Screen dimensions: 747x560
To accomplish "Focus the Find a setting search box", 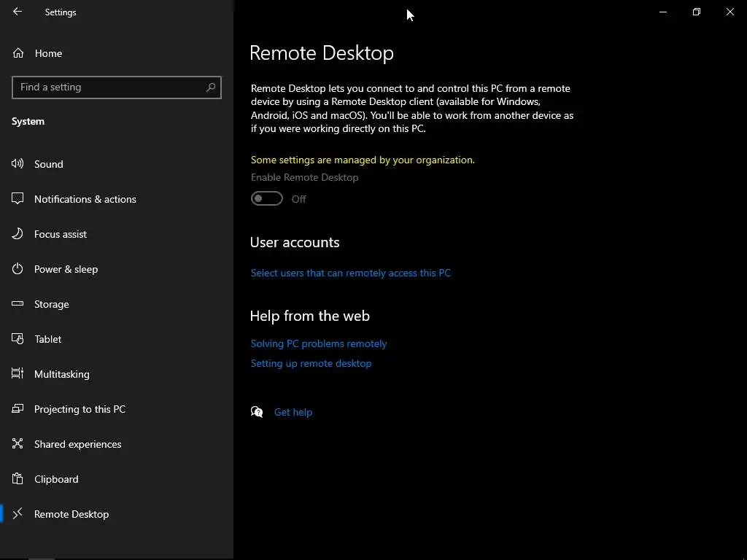I will (x=117, y=87).
